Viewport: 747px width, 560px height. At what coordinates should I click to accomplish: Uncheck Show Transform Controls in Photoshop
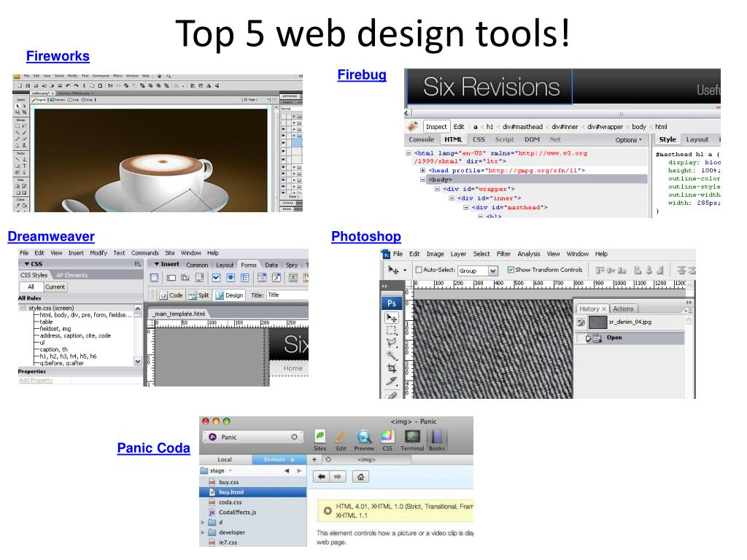point(511,270)
